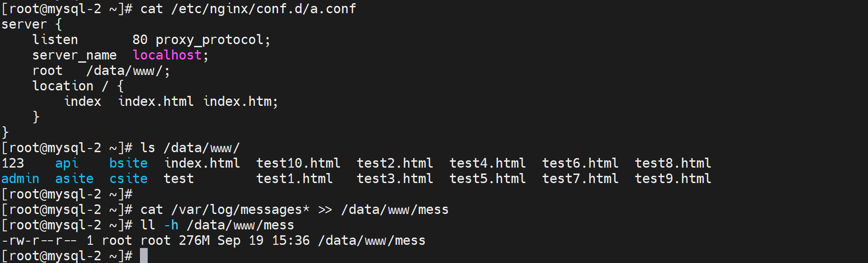Click the 'admin' directory in the listing
This screenshot has width=868, height=263.
pos(20,179)
